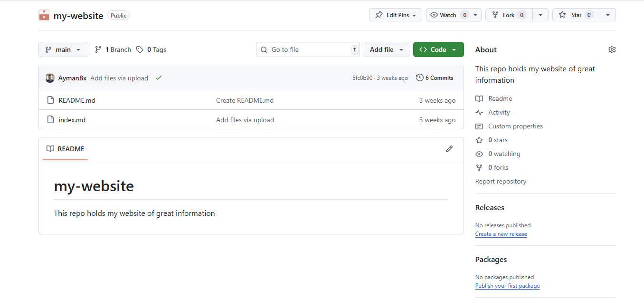
Task: Click the green commit status checkmark
Action: [x=159, y=78]
